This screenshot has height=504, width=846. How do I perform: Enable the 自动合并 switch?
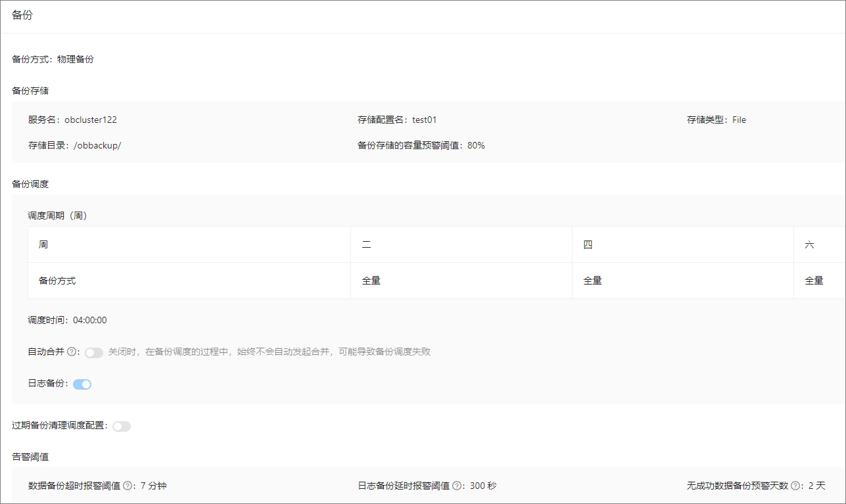tap(94, 353)
